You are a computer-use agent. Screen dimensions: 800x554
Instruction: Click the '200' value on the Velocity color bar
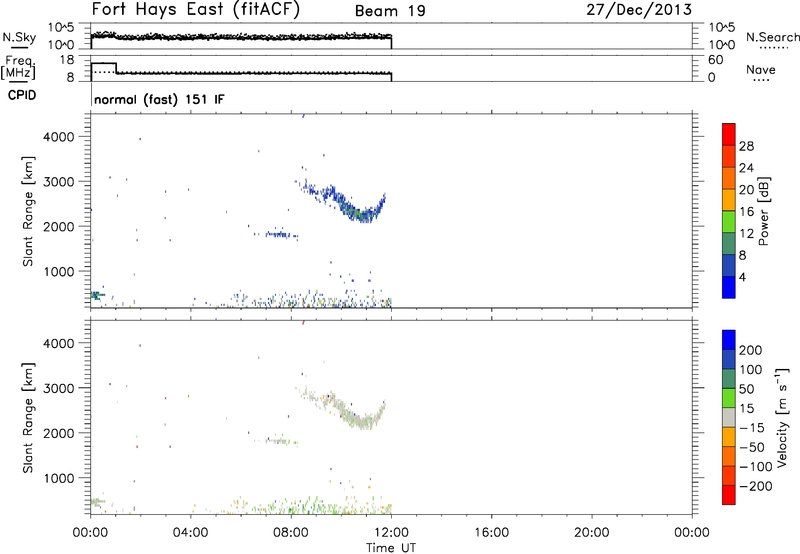click(x=751, y=350)
